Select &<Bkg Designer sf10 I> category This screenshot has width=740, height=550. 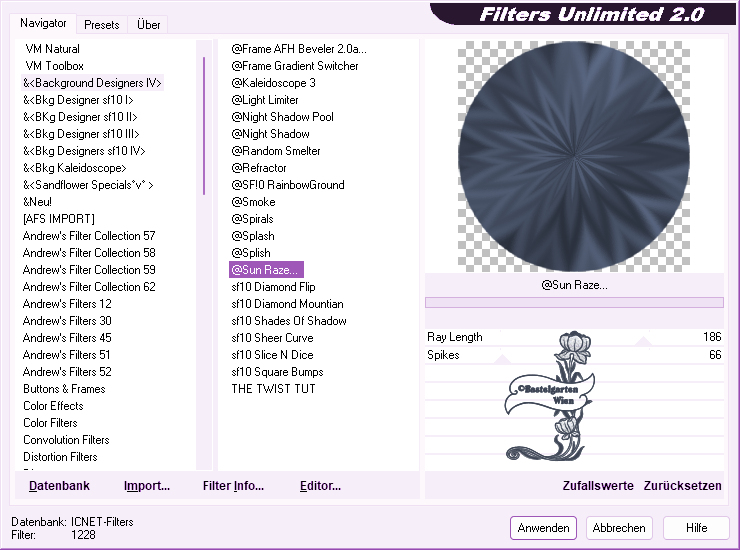(78, 100)
